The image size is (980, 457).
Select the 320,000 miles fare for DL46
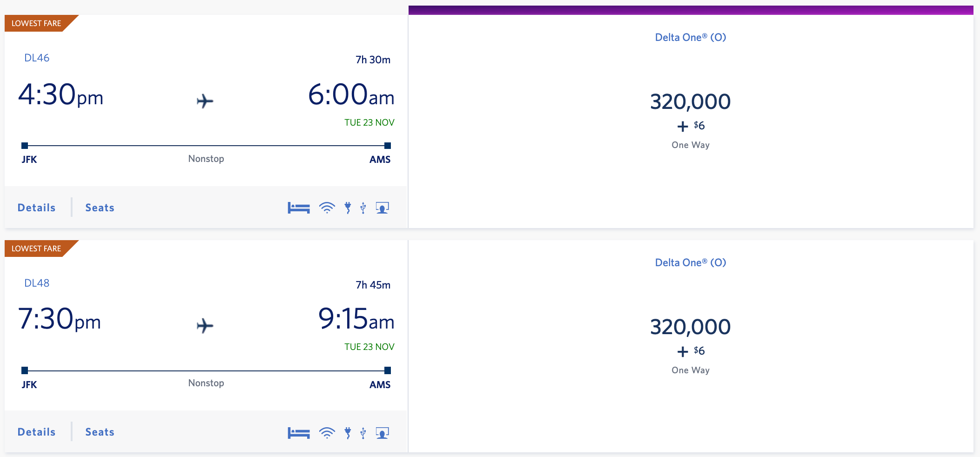coord(691,102)
